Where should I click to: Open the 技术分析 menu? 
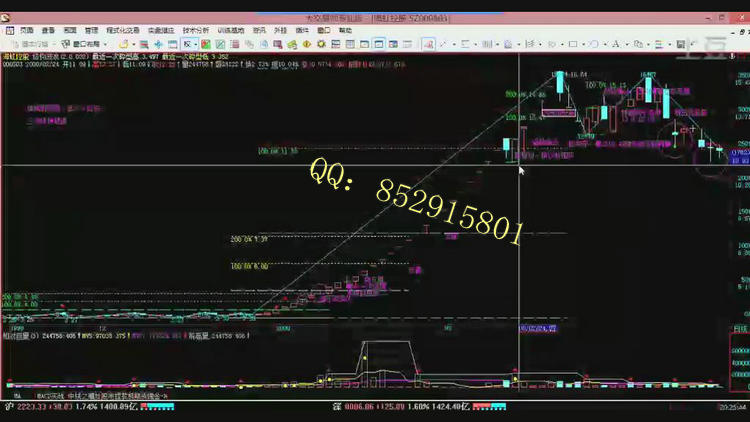click(196, 31)
